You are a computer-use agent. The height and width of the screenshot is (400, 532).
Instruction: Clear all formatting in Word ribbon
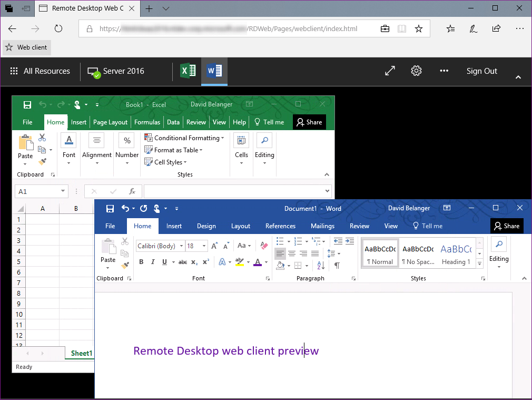click(x=264, y=246)
